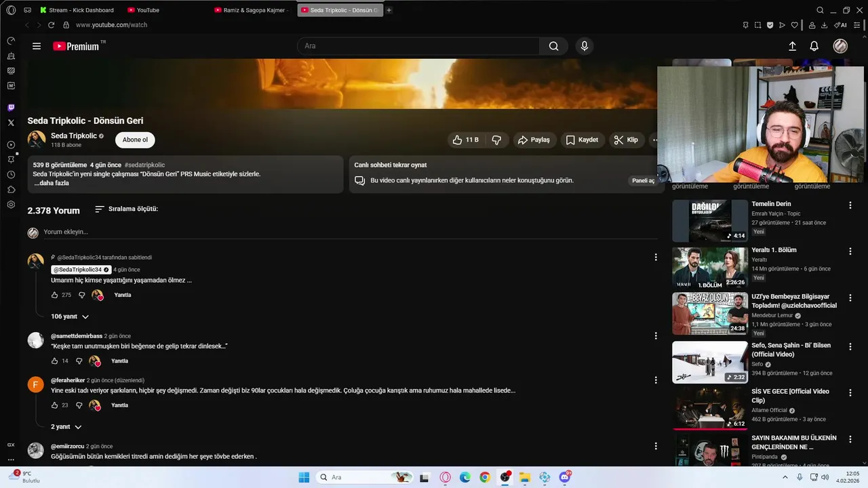The image size is (868, 488).
Task: Expand 2 yanıt replies under feraheriker comment
Action: click(x=66, y=427)
